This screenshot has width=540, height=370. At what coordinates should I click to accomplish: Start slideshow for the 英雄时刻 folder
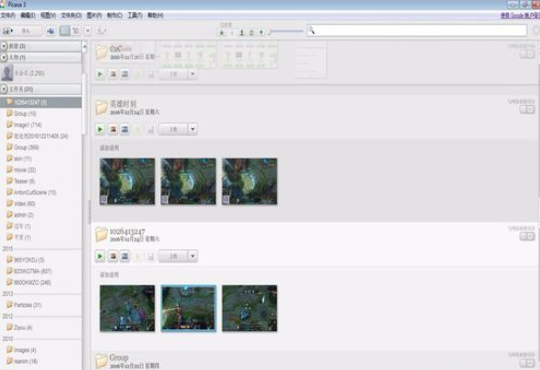100,129
